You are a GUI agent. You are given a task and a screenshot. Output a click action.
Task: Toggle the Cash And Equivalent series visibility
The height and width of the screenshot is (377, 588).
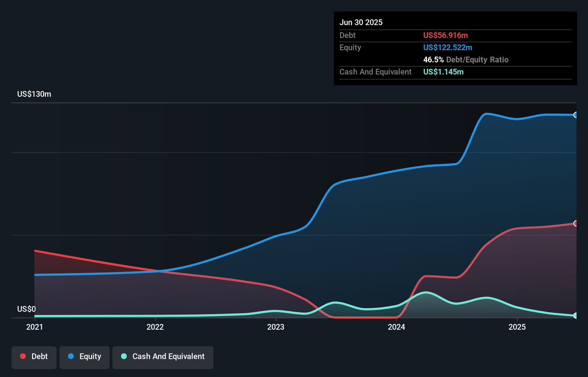point(163,357)
